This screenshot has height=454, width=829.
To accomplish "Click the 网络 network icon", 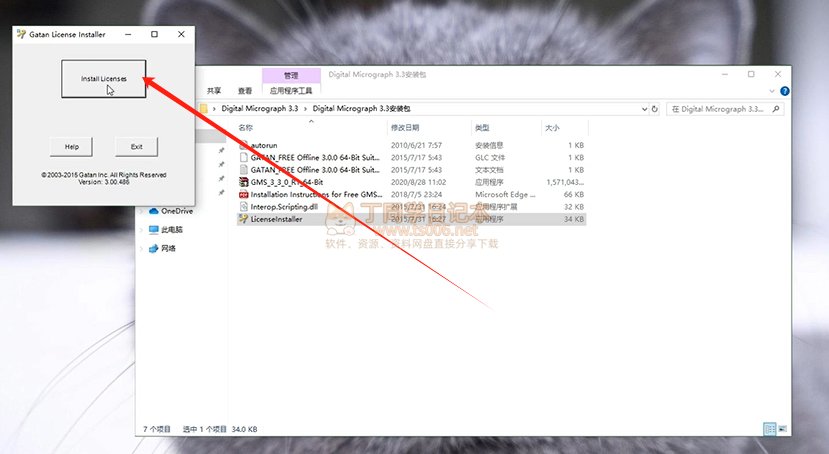I will tap(153, 248).
